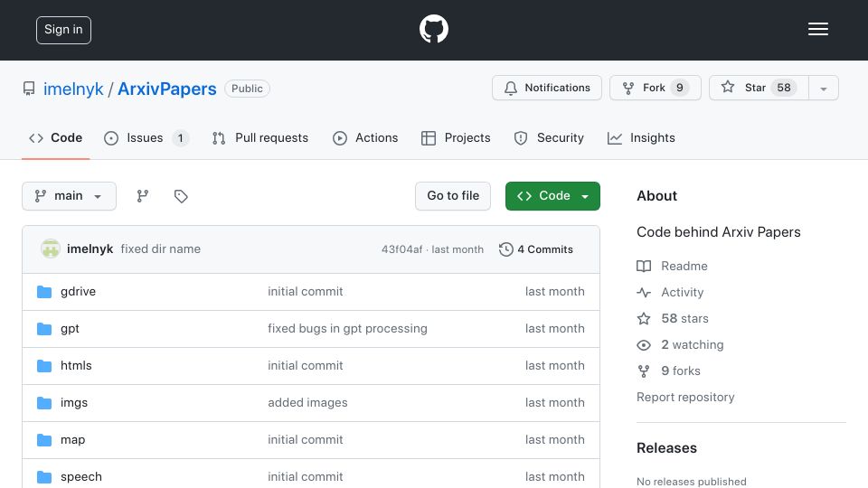The image size is (868, 488).
Task: Open the imelnyk owner link
Action: [73, 89]
